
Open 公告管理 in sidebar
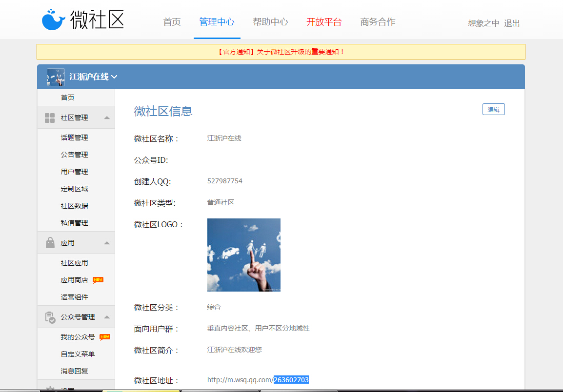74,155
